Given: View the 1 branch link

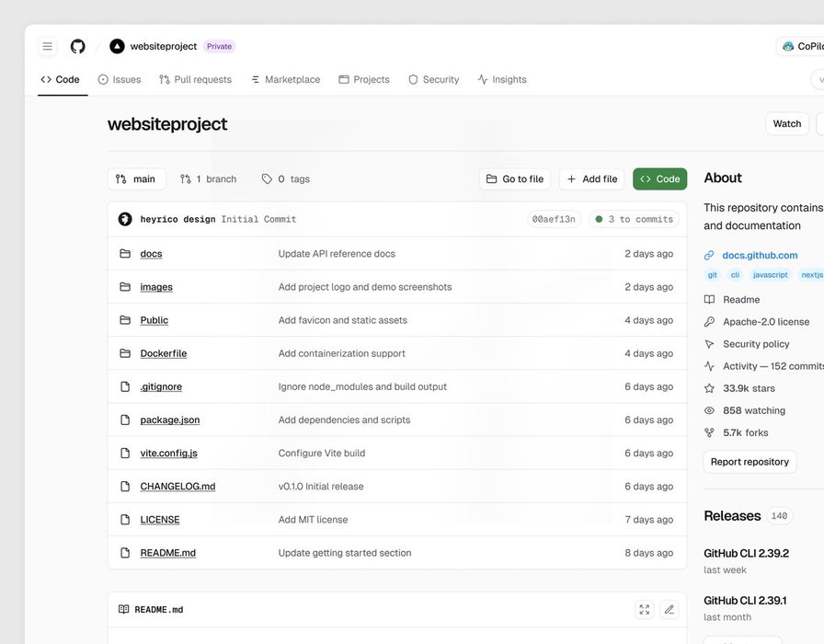Looking at the screenshot, I should click(208, 178).
